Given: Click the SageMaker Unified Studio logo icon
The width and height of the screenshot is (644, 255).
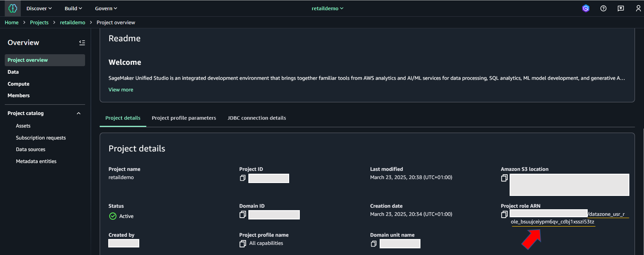Looking at the screenshot, I should [12, 8].
